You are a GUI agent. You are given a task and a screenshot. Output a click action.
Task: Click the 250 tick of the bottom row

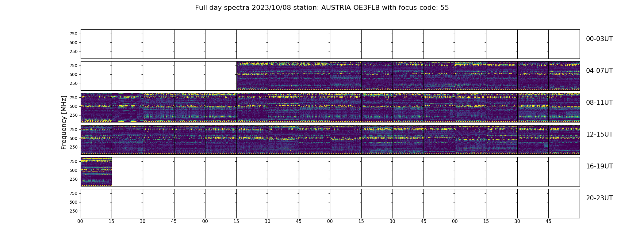click(73, 211)
